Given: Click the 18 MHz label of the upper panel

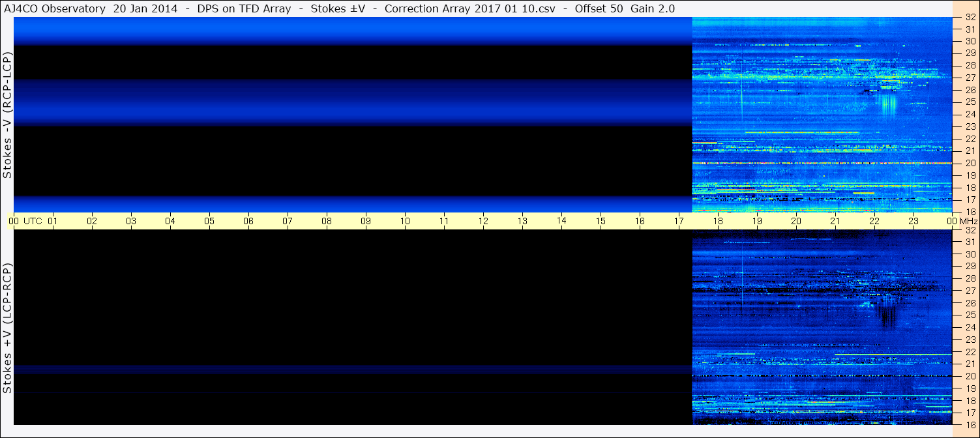Looking at the screenshot, I should pyautogui.click(x=970, y=188).
